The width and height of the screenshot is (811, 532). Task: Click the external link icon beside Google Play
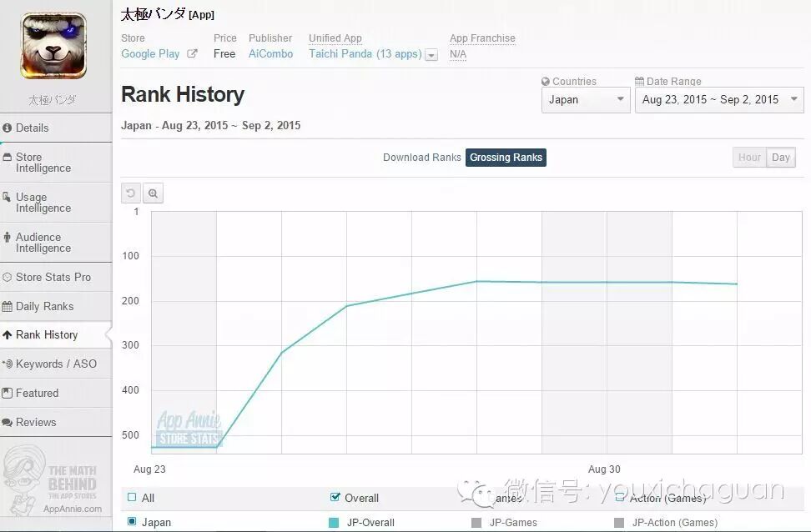pyautogui.click(x=192, y=53)
